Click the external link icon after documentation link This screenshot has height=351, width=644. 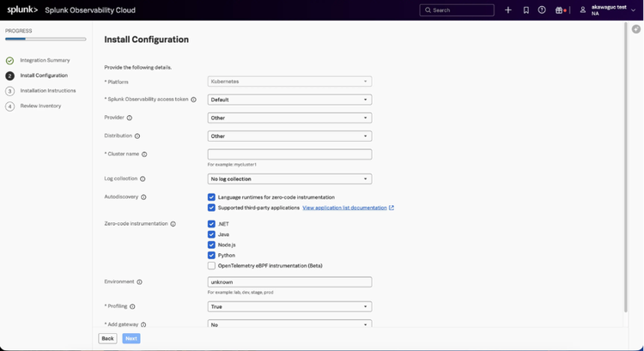[x=392, y=208]
